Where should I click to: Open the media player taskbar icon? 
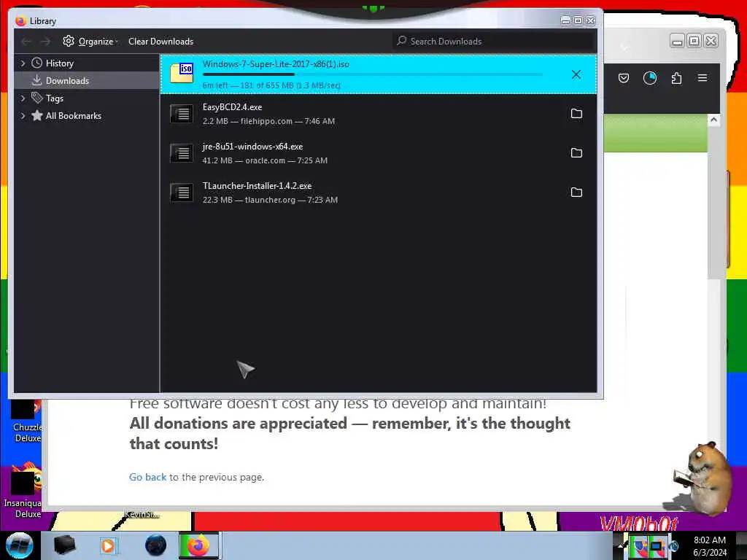click(x=108, y=545)
